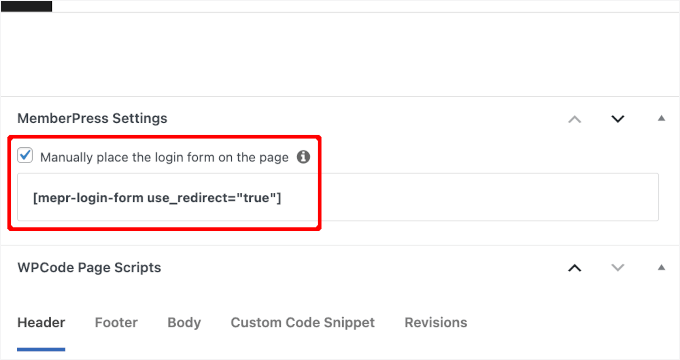This screenshot has height=360, width=680.
Task: Open the Body tab
Action: (184, 323)
